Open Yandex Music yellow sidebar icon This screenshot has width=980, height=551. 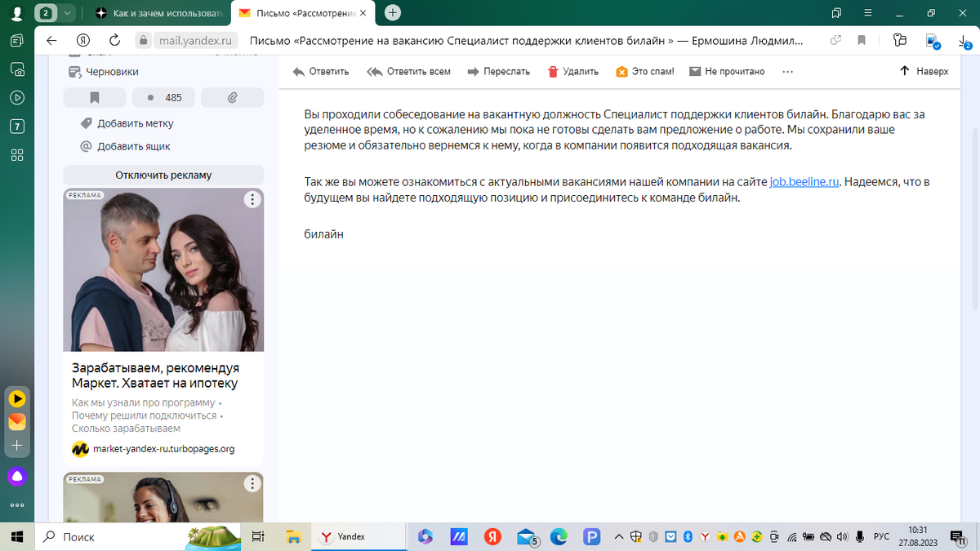pyautogui.click(x=17, y=398)
